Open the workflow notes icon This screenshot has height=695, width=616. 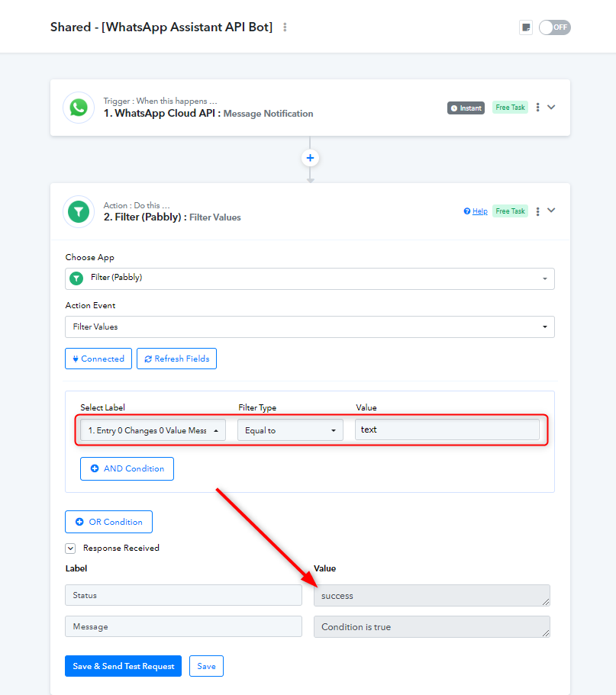click(526, 27)
